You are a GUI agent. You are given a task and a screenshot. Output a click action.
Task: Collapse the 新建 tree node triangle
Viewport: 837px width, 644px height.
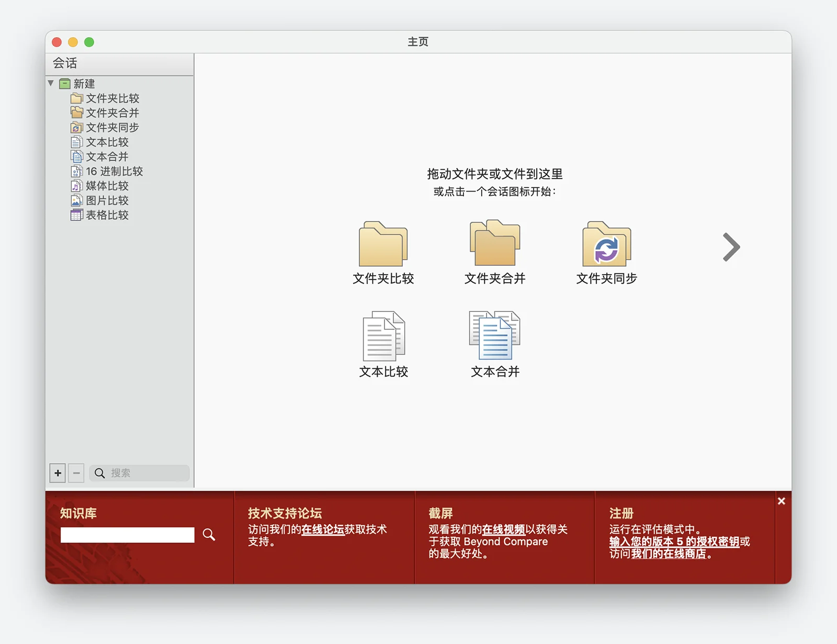tap(51, 83)
